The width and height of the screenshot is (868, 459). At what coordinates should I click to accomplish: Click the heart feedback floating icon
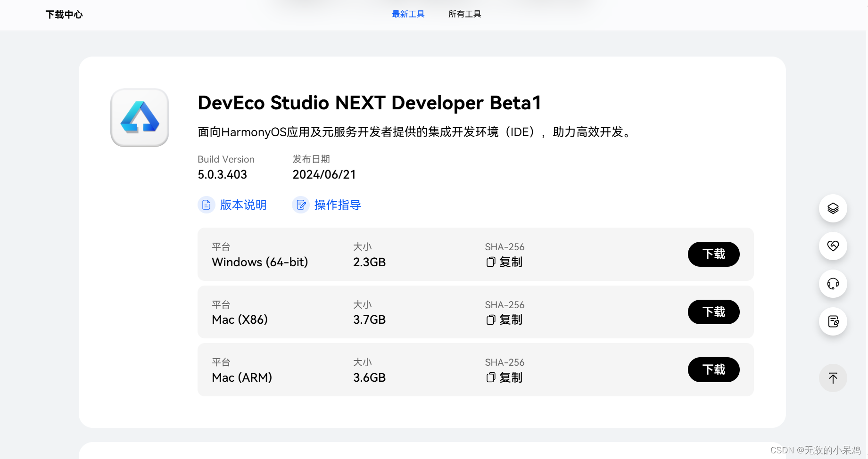point(833,246)
